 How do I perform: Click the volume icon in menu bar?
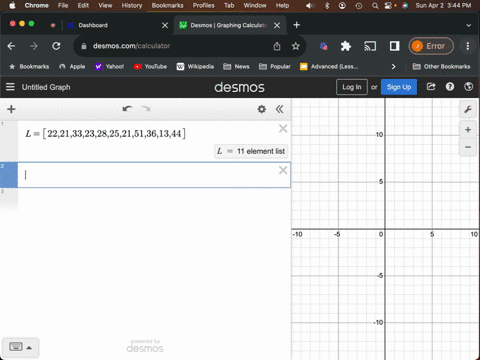click(310, 6)
